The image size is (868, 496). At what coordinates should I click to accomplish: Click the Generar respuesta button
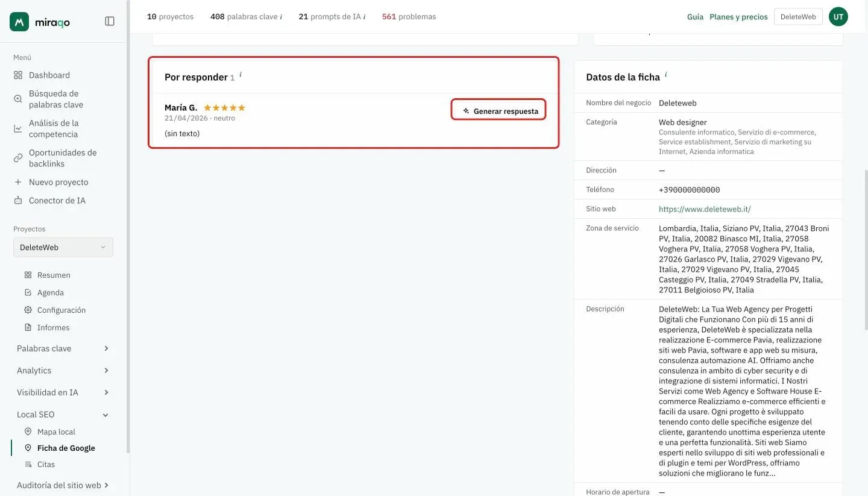(x=499, y=111)
